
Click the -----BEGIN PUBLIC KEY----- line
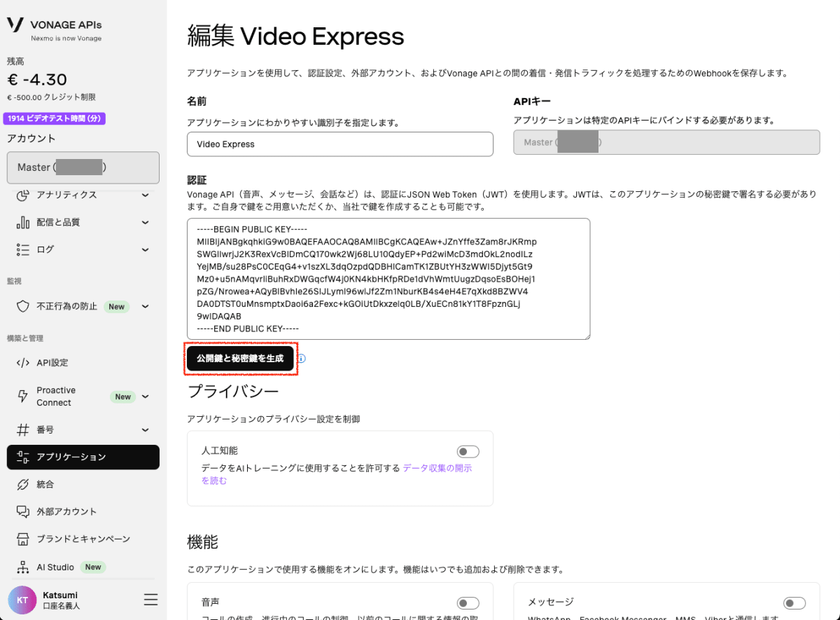[x=253, y=229]
